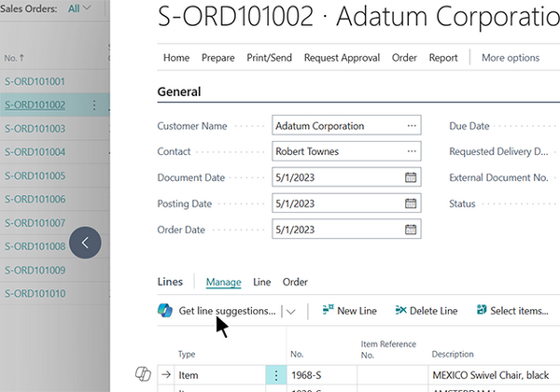Click the New Line icon button
Viewport: 560px width, 392px height.
click(328, 311)
